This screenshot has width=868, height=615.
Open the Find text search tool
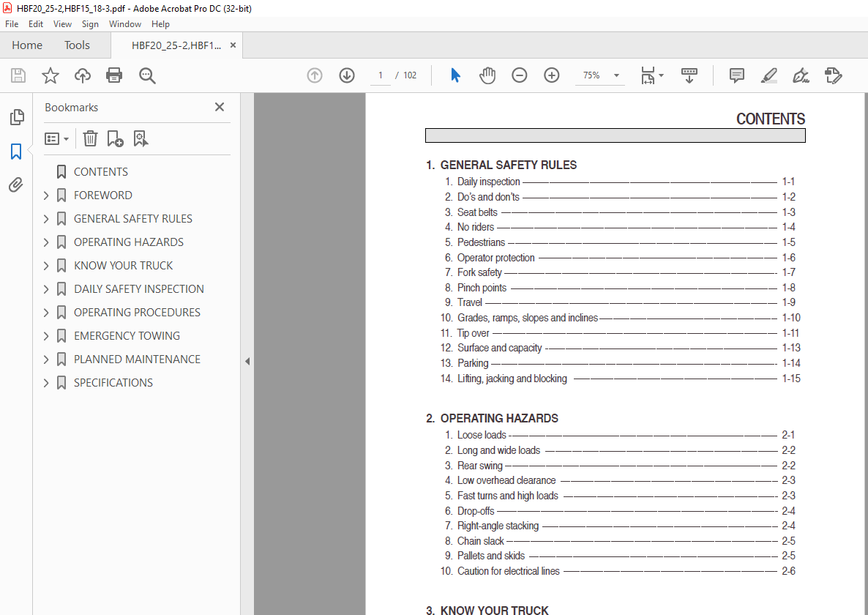[x=147, y=75]
